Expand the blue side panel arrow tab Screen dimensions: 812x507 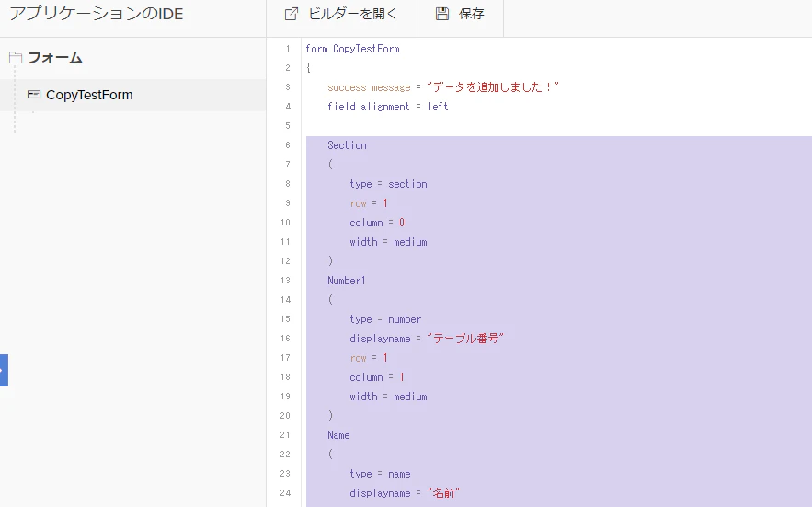[4, 370]
